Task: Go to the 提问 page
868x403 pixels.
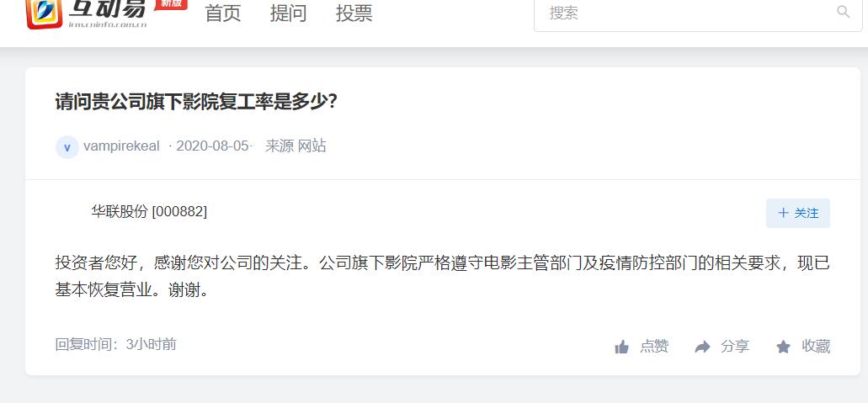Action: [x=289, y=13]
